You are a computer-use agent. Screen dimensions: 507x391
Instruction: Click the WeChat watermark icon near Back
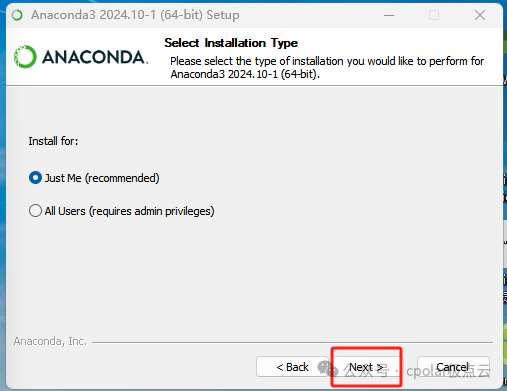click(x=328, y=368)
